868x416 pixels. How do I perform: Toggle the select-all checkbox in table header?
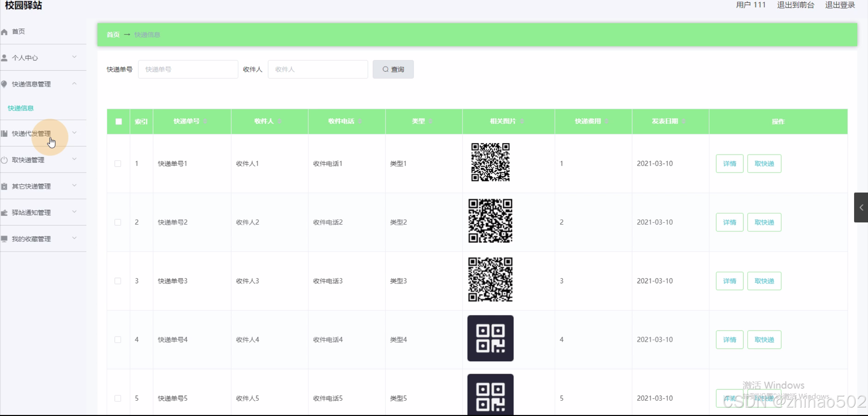point(118,122)
